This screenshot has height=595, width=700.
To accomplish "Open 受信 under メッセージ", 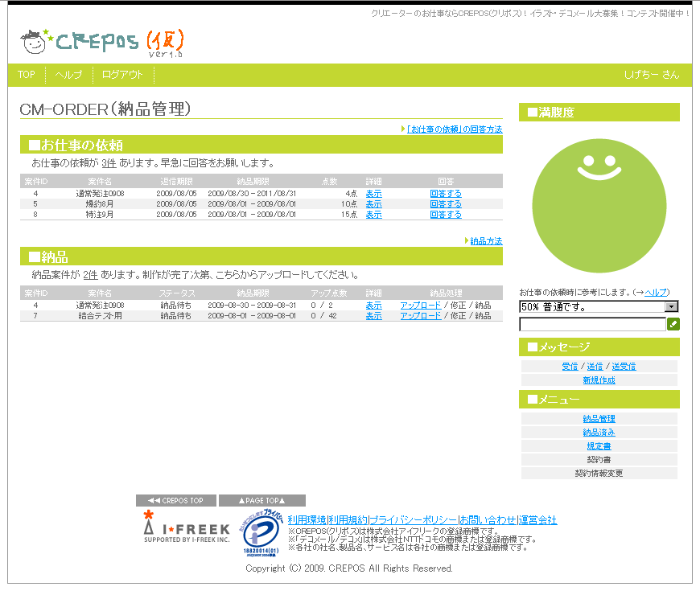I will point(570,367).
